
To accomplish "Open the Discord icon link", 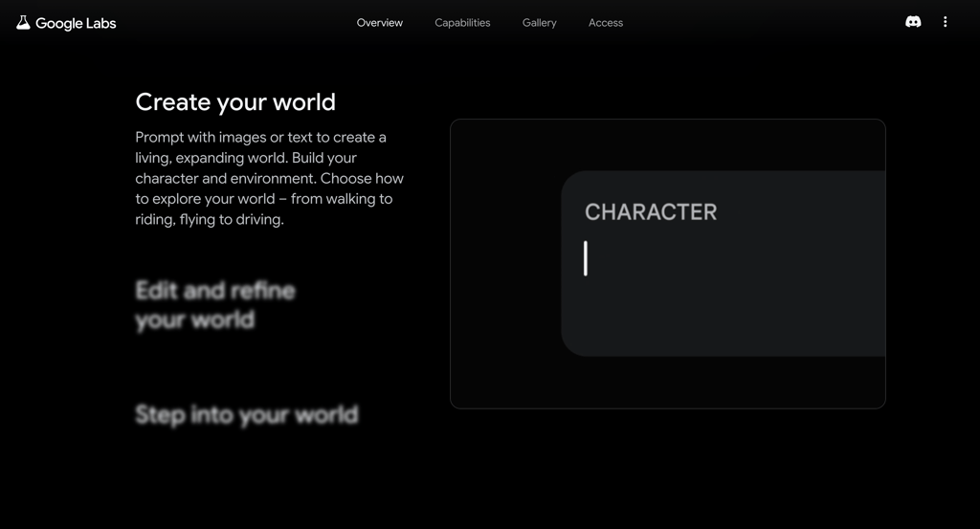I will point(913,22).
